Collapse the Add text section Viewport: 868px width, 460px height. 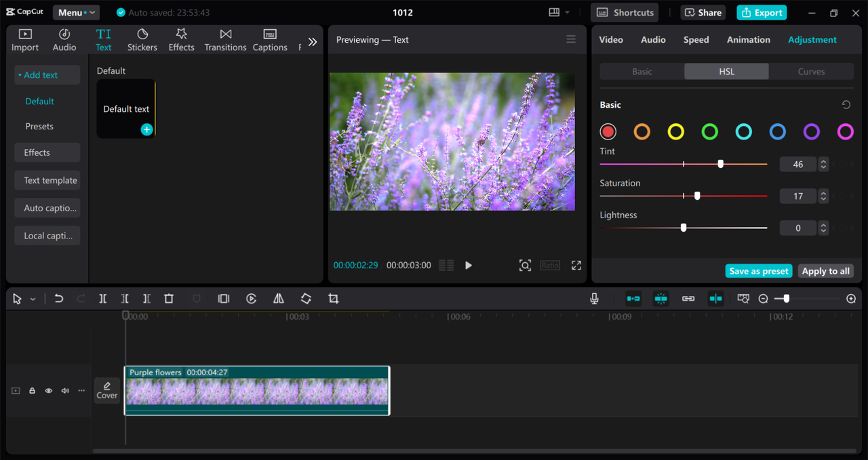tap(47, 75)
